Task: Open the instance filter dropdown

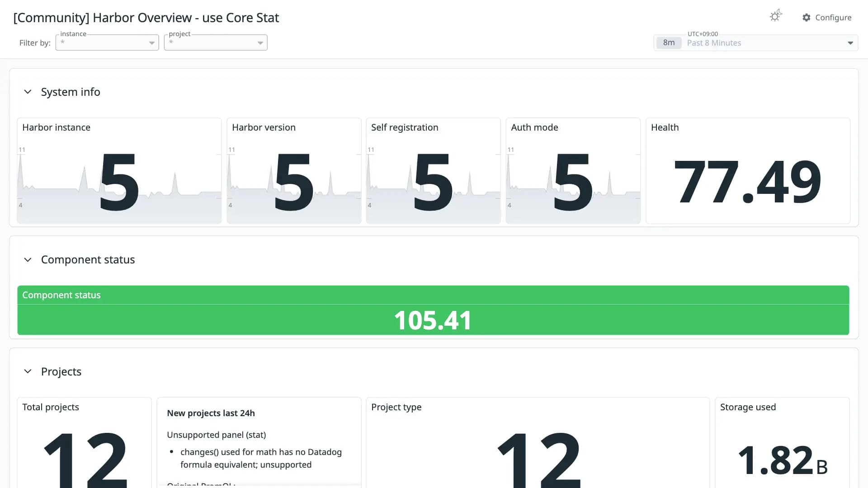Action: (x=107, y=42)
